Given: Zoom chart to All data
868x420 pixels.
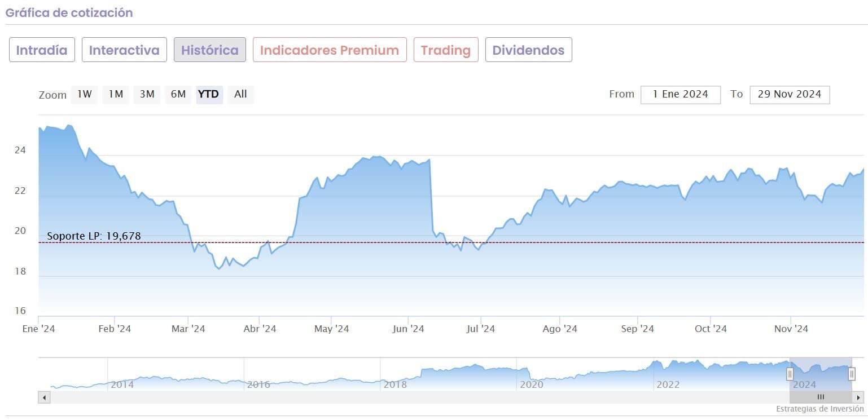Looking at the screenshot, I should [240, 95].
